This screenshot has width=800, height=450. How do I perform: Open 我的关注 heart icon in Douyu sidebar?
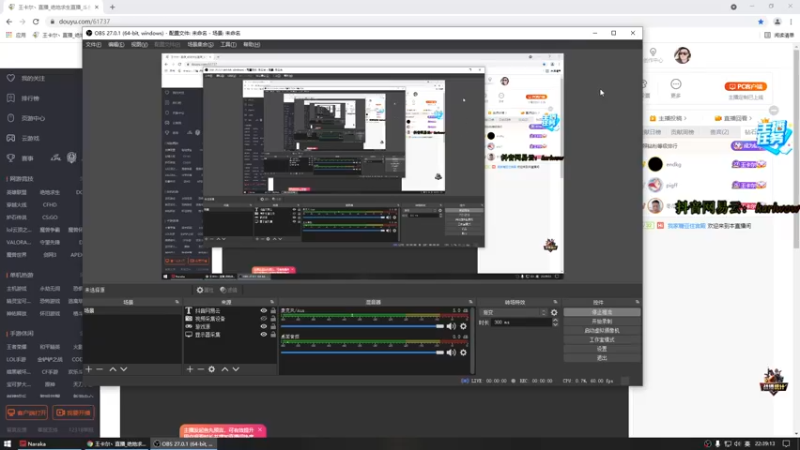click(x=11, y=78)
